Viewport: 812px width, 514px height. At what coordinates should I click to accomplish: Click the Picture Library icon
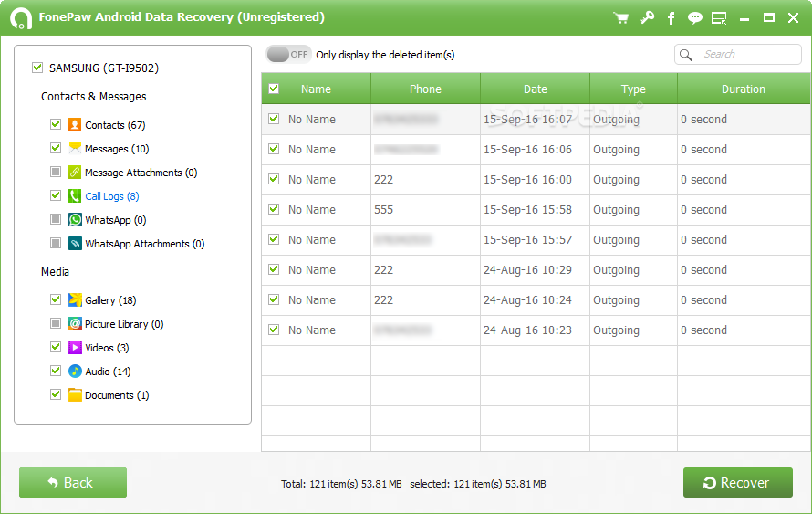75,324
